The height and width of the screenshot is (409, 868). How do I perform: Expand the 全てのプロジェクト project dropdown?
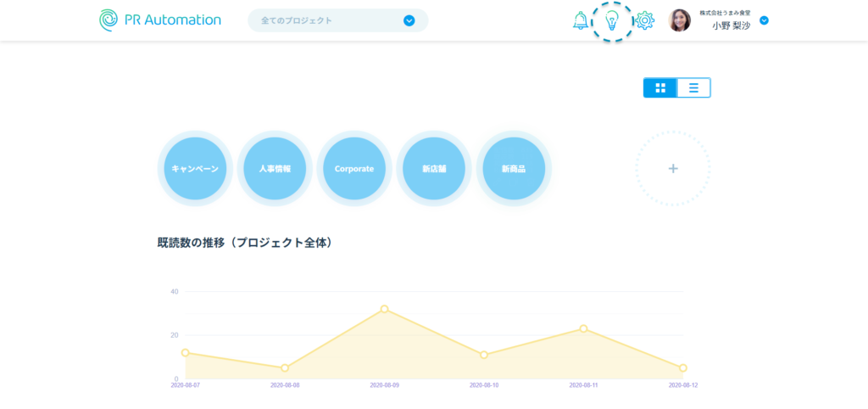point(409,20)
